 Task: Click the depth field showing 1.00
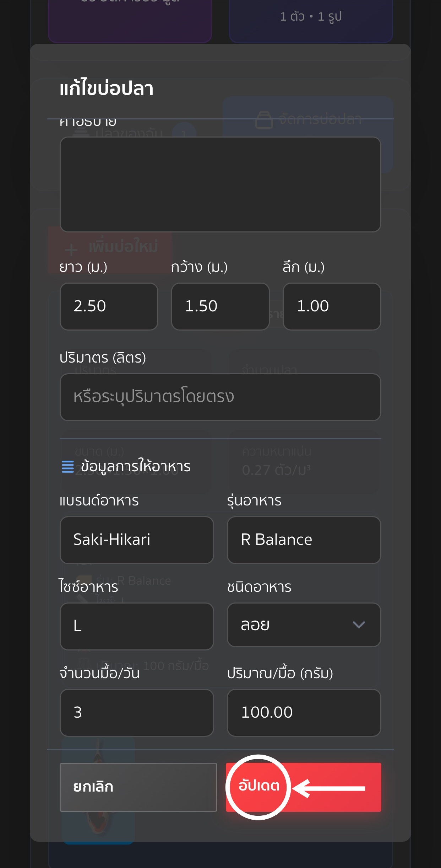[332, 306]
